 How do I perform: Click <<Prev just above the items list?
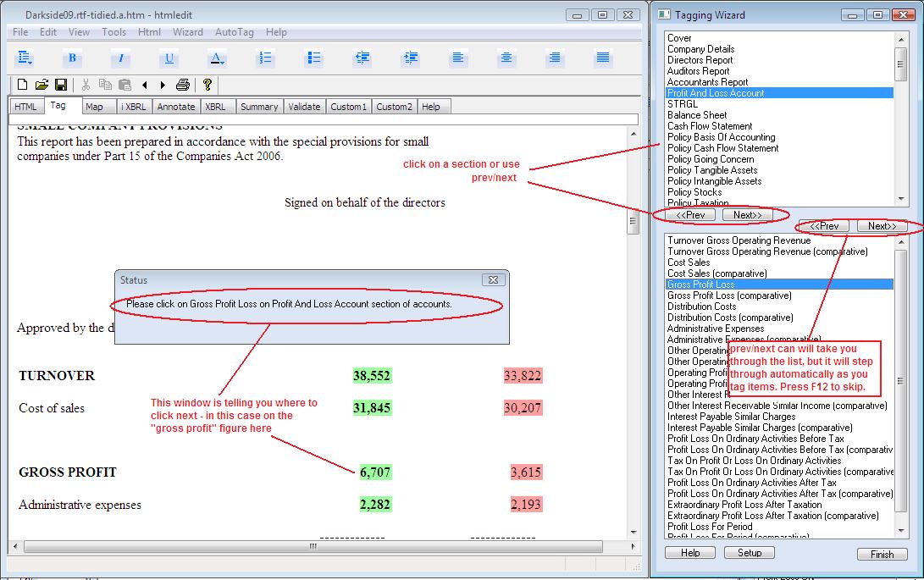(x=824, y=226)
